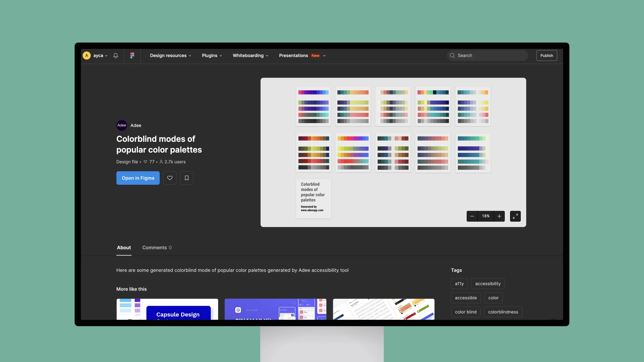Click the colorblindness tag filter

(x=503, y=312)
